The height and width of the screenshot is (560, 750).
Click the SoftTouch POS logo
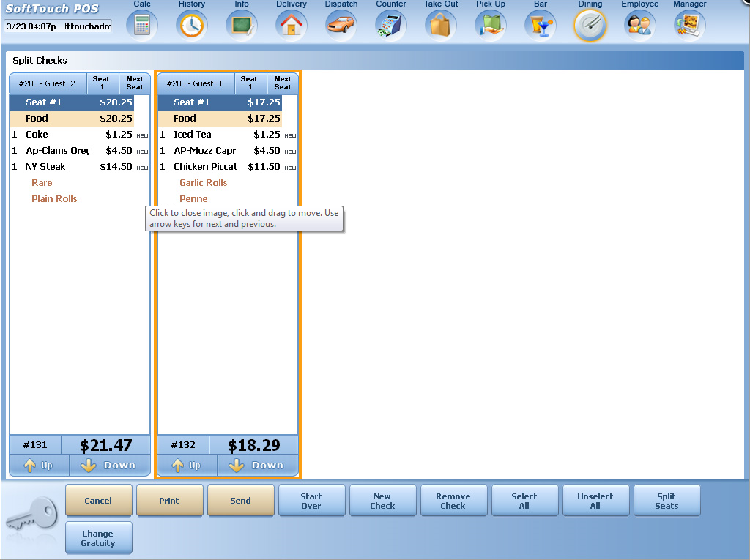coord(52,9)
